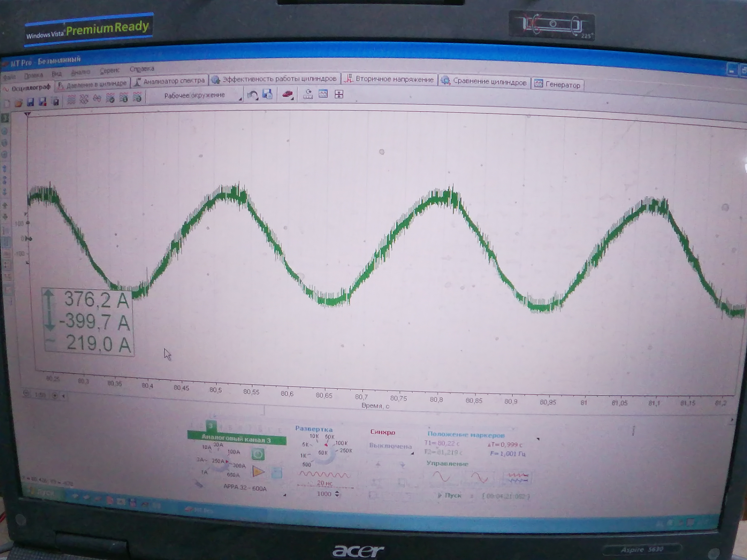Open the Файл menu
This screenshot has height=560, width=747.
9,77
